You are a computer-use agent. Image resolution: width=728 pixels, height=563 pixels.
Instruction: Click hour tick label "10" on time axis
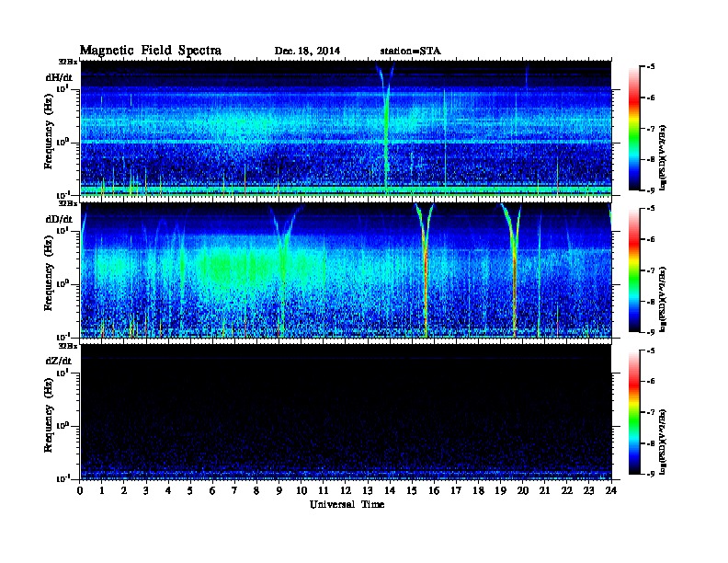(x=301, y=490)
